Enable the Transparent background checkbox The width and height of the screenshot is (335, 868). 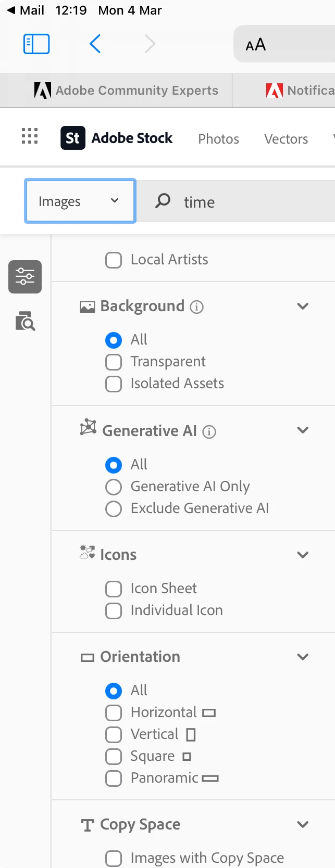(114, 362)
